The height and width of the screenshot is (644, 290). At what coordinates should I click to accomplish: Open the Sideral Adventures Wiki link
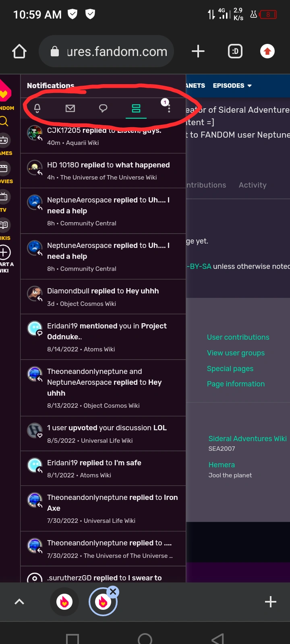pyautogui.click(x=247, y=439)
